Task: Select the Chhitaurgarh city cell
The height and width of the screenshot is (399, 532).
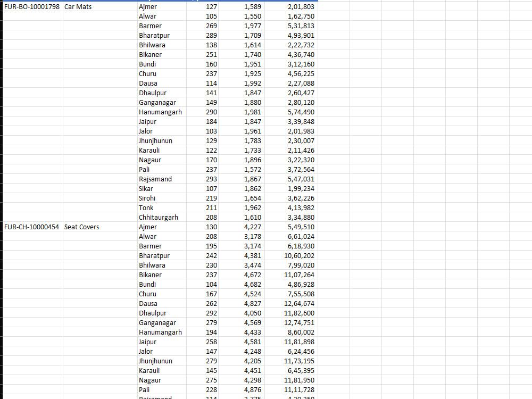Action: pos(162,218)
